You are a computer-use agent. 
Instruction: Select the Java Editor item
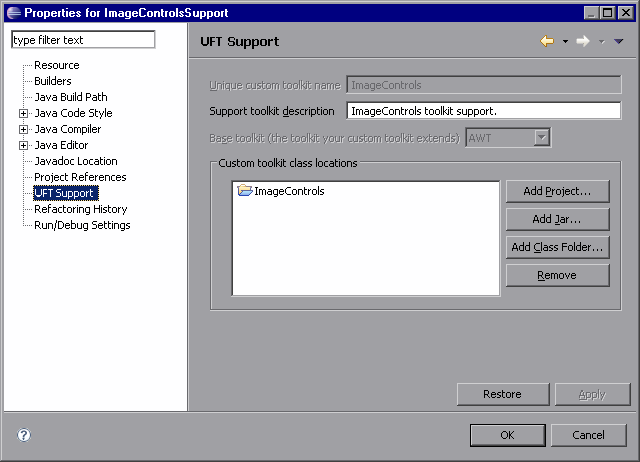pyautogui.click(x=61, y=145)
